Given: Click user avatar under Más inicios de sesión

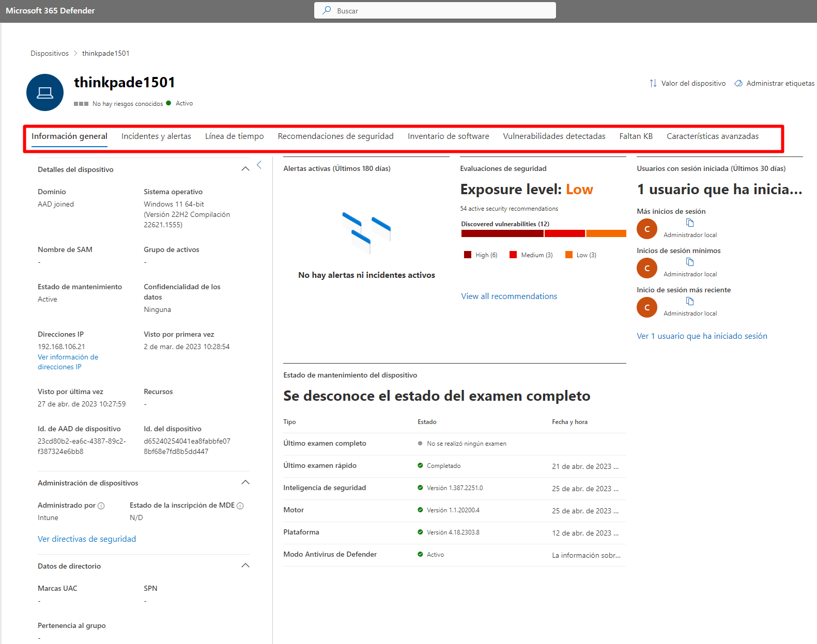Looking at the screenshot, I should 647,229.
